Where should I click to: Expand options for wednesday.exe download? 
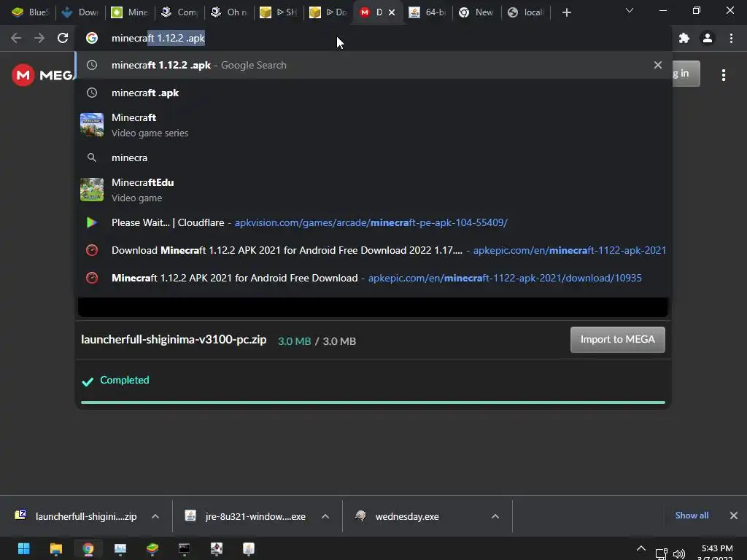click(x=495, y=516)
